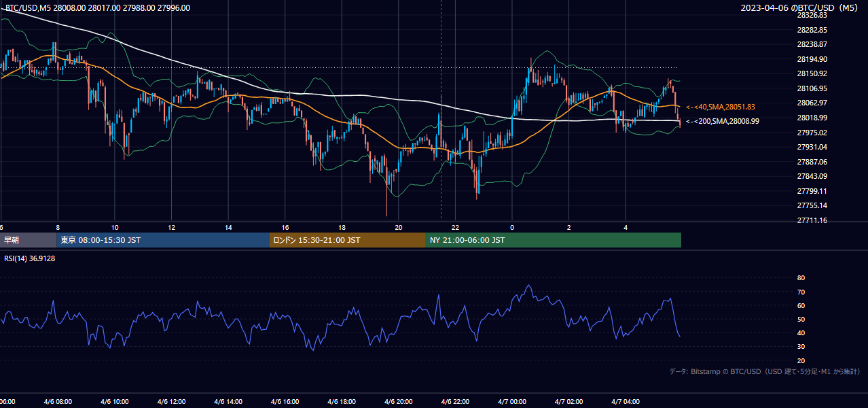Image resolution: width=868 pixels, height=408 pixels.
Task: Click hour label 8 under the price chart
Action: (58, 228)
